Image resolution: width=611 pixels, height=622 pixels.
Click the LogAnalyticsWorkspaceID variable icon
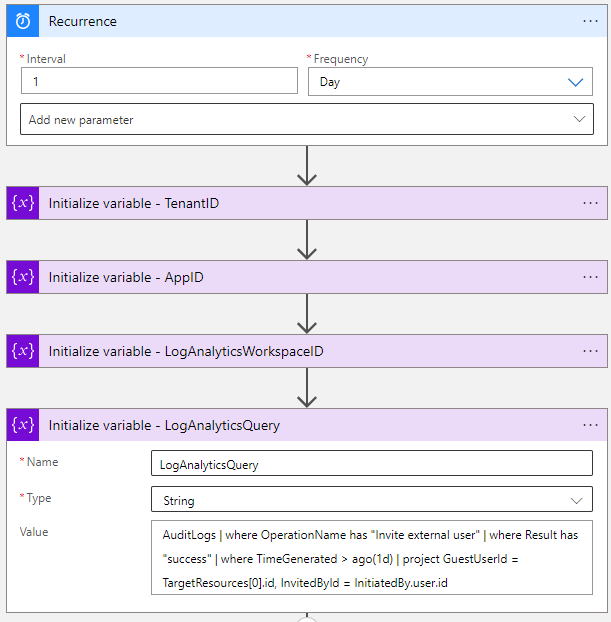(x=23, y=351)
